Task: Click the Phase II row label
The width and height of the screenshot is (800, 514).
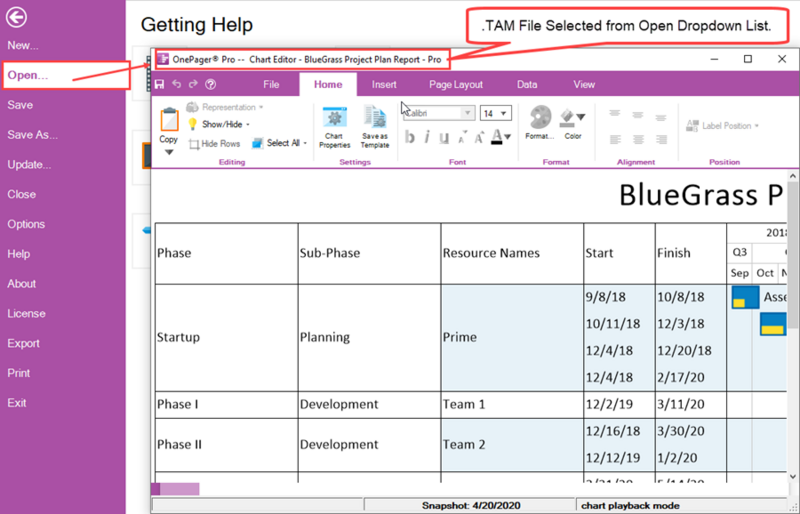Action: 180,445
